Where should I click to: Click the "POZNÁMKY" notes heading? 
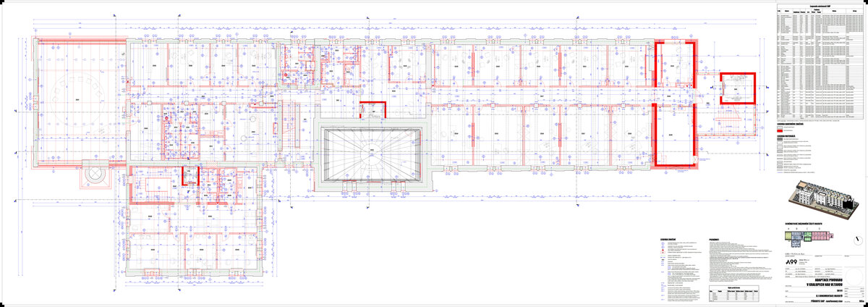[713, 240]
